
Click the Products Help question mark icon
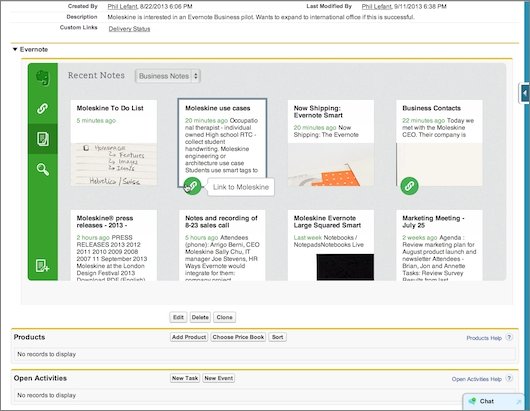pos(509,337)
